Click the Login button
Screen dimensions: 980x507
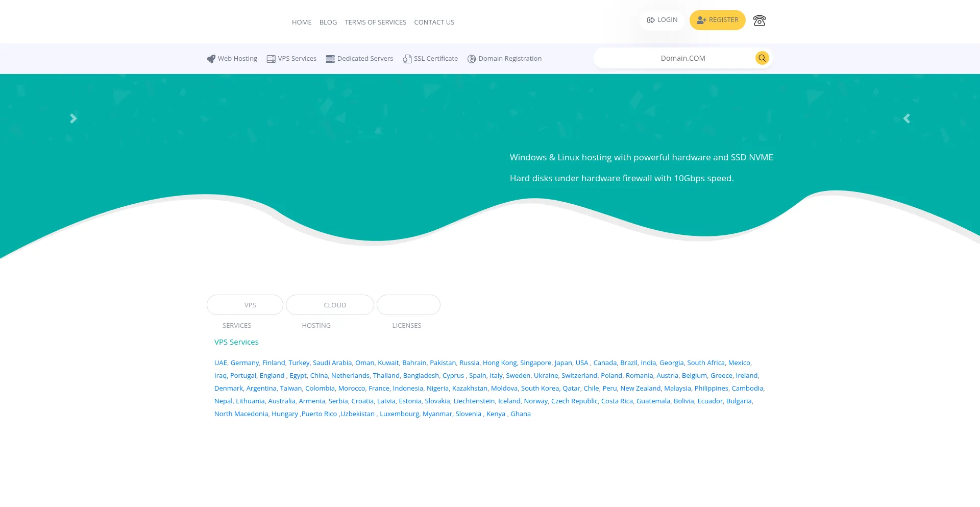[x=662, y=20]
